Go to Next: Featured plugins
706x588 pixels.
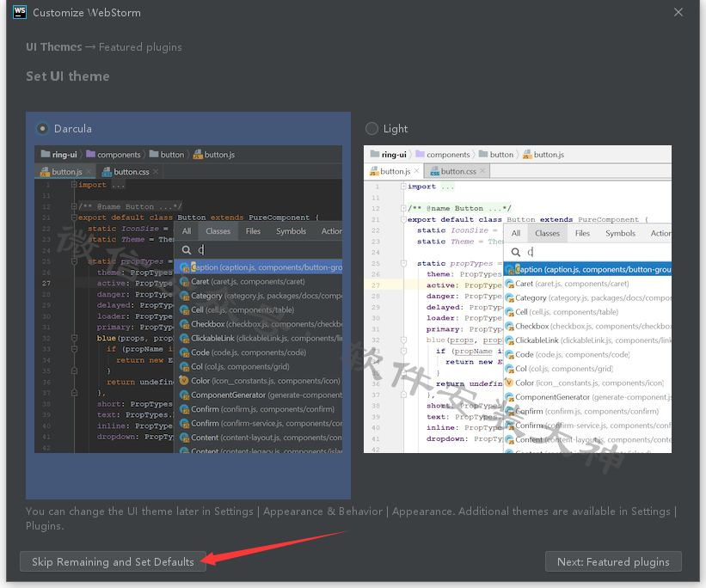click(613, 561)
